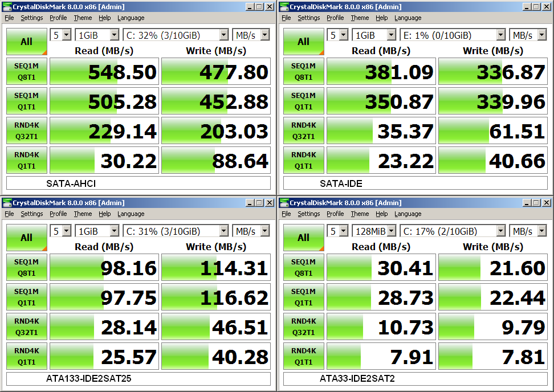The height and width of the screenshot is (392, 554).
Task: Run RND4K Q1T1 test in the SATA-IDE window
Action: pyautogui.click(x=303, y=160)
